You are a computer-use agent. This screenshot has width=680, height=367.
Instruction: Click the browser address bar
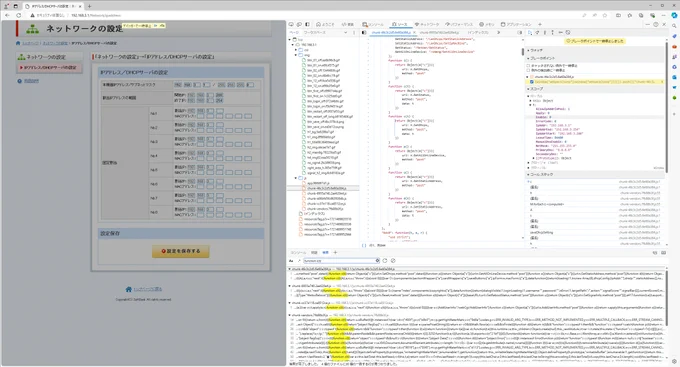click(304, 15)
